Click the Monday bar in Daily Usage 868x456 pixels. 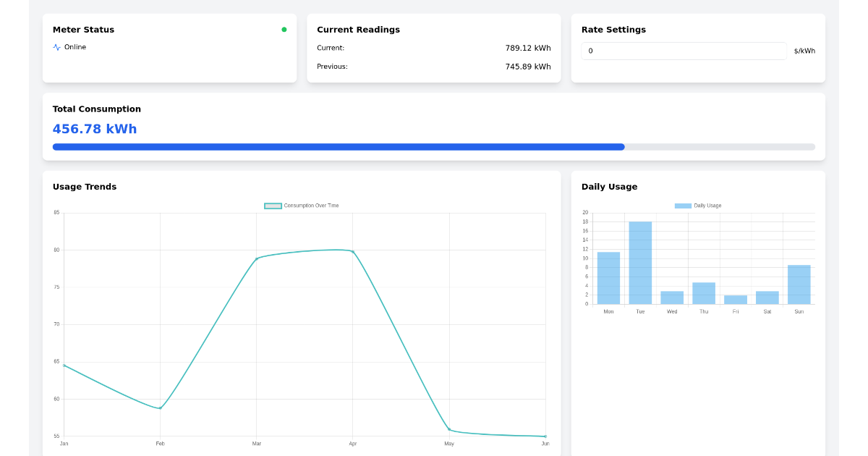[608, 279]
